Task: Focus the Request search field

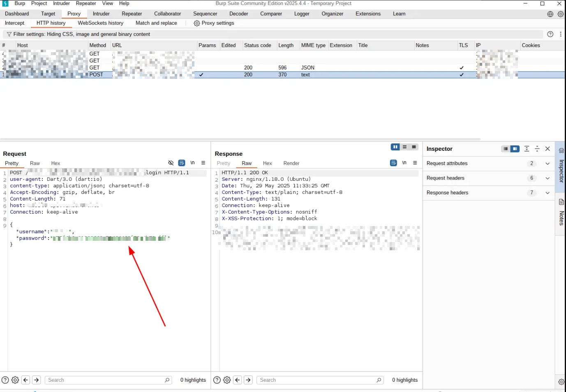Action: click(108, 380)
